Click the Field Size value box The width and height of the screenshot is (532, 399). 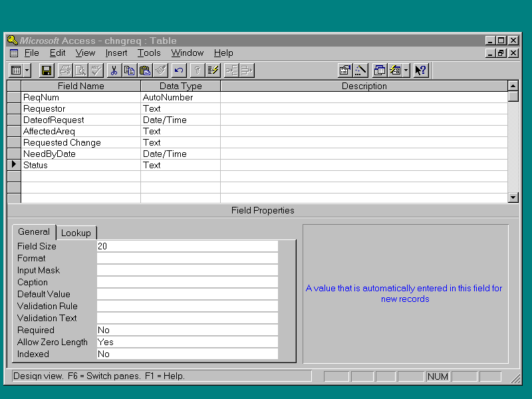187,246
